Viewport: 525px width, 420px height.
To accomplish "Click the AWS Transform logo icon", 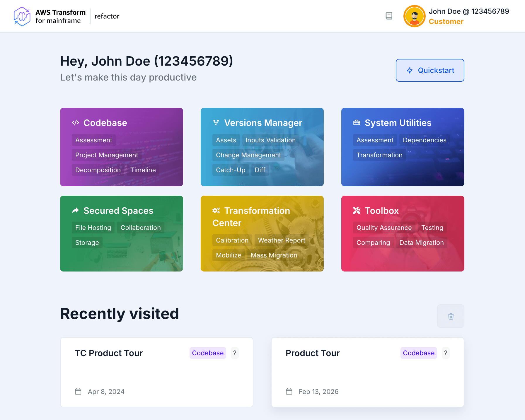I will (22, 16).
